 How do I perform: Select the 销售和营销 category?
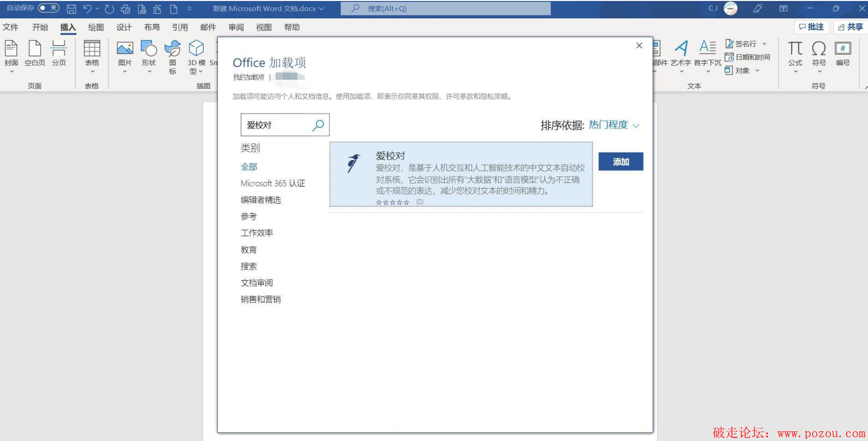pyautogui.click(x=261, y=299)
